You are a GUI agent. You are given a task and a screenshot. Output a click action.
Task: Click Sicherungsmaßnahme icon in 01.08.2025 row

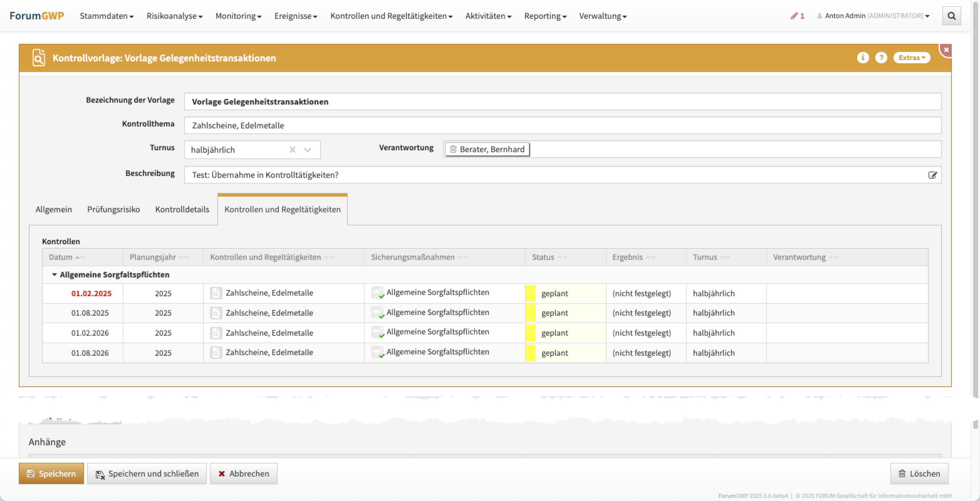pos(378,313)
